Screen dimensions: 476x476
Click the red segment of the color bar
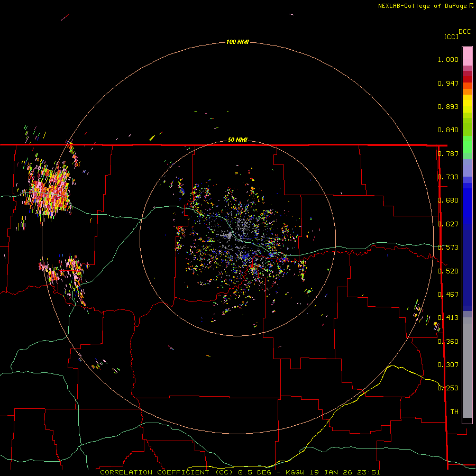(x=467, y=79)
